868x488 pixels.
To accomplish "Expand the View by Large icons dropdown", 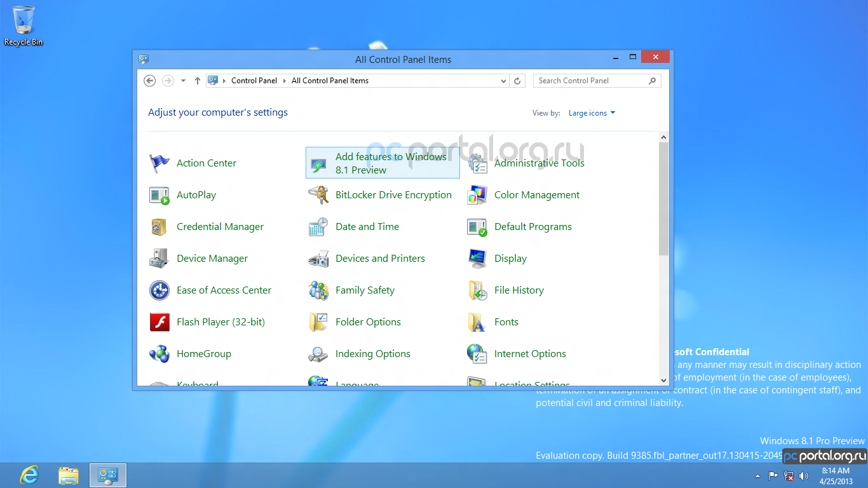I will click(592, 113).
